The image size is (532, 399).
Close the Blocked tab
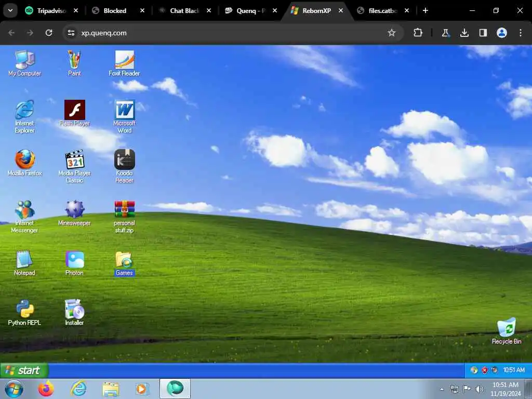click(x=142, y=10)
